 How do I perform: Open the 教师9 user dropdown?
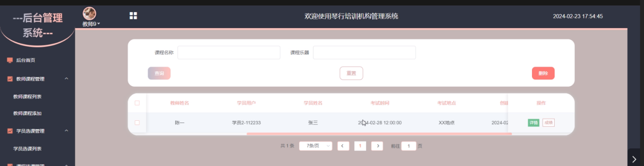pyautogui.click(x=91, y=24)
